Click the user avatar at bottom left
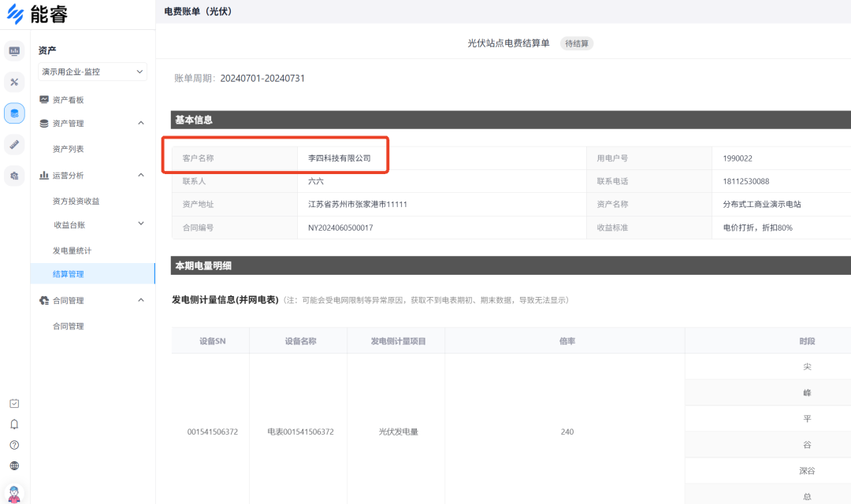 (14, 493)
